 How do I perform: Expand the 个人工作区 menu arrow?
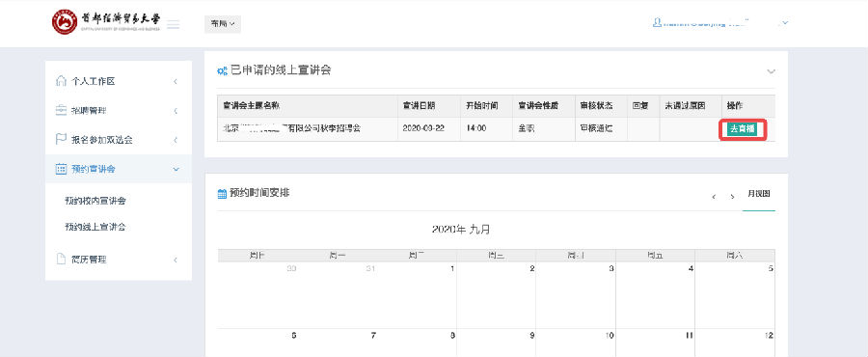176,81
